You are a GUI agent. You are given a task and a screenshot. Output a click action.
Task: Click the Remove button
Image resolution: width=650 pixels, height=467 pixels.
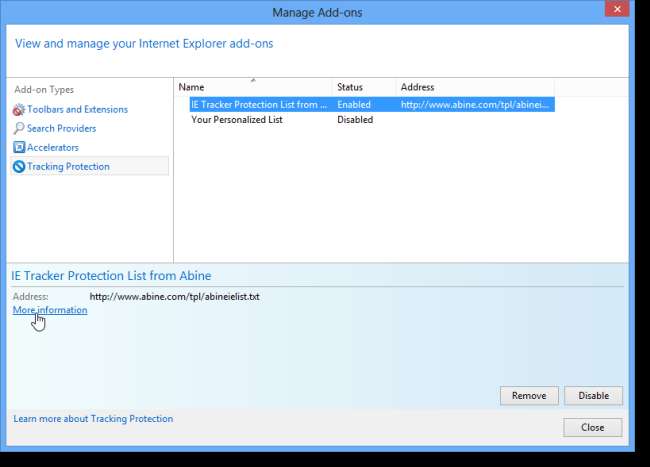[529, 396]
